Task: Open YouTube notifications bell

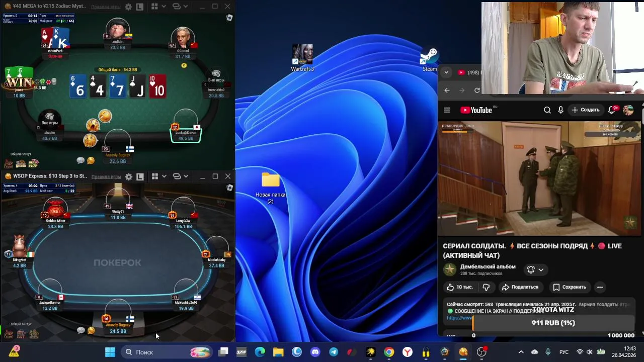Action: [x=612, y=110]
